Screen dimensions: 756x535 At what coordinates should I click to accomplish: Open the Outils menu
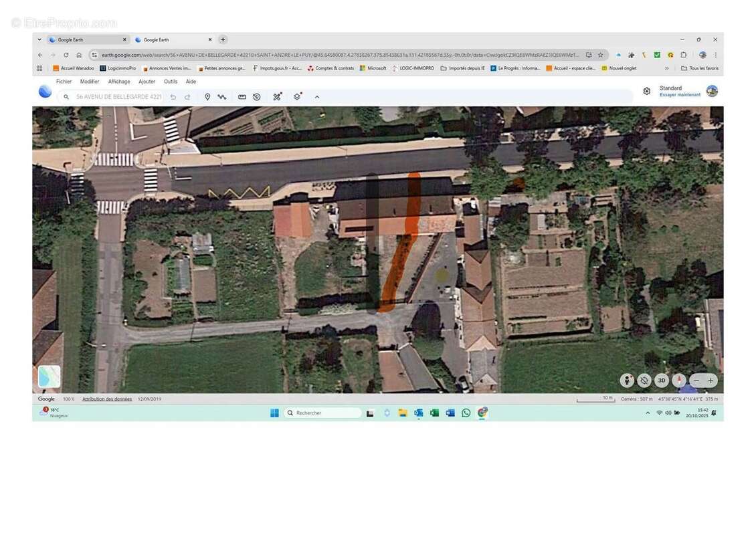(x=170, y=82)
